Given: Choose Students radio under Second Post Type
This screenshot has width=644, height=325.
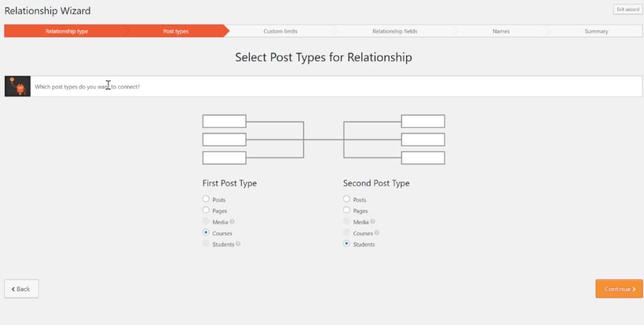Looking at the screenshot, I should (x=347, y=244).
